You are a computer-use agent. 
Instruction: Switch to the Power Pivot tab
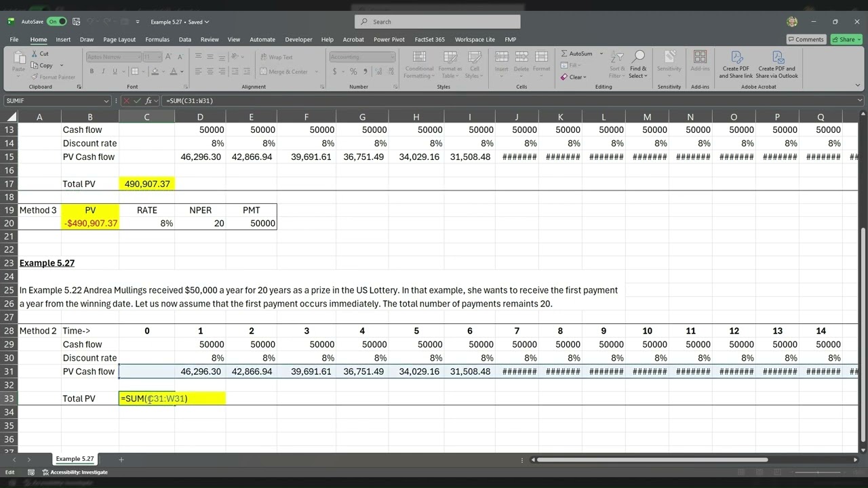(x=389, y=39)
